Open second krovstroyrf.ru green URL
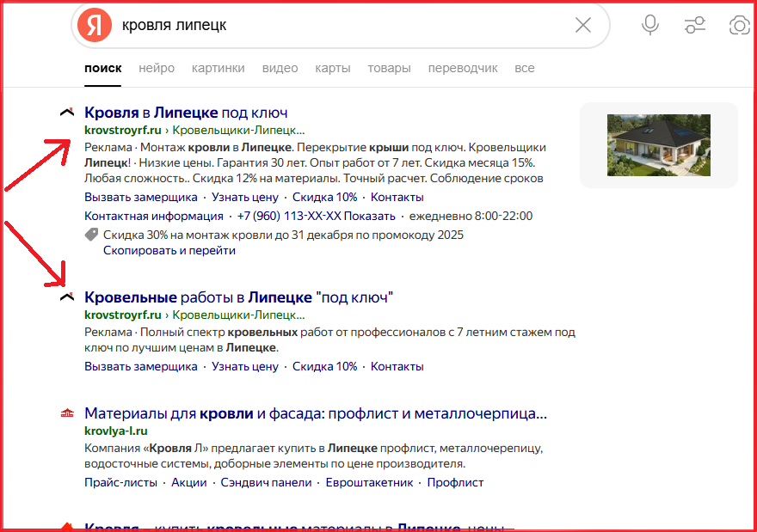 point(123,315)
